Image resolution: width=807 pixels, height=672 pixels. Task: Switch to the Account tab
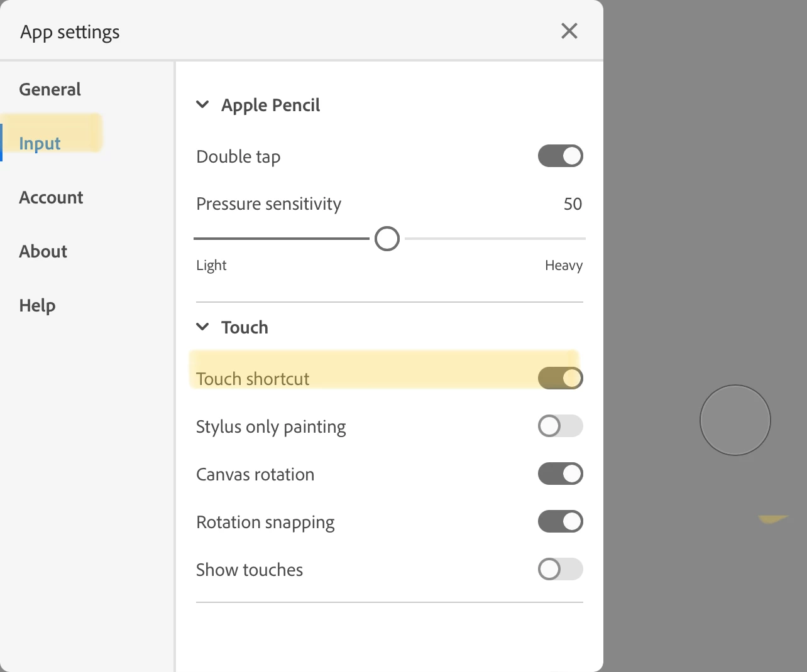[51, 197]
